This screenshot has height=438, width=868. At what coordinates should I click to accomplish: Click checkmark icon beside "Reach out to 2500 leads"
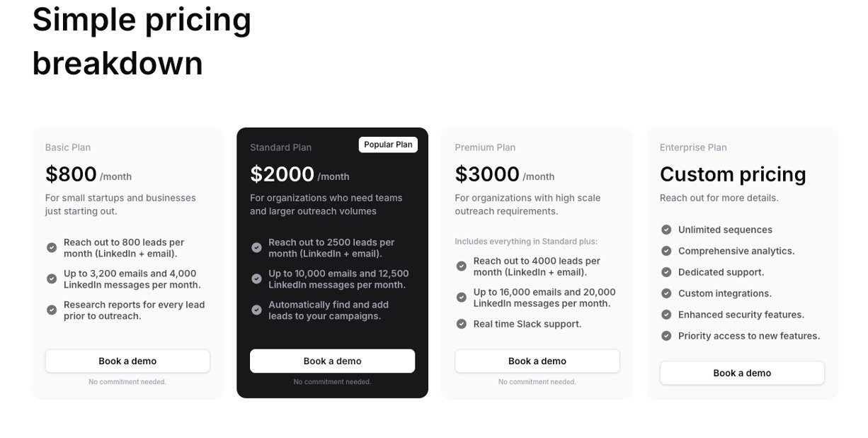(x=256, y=247)
